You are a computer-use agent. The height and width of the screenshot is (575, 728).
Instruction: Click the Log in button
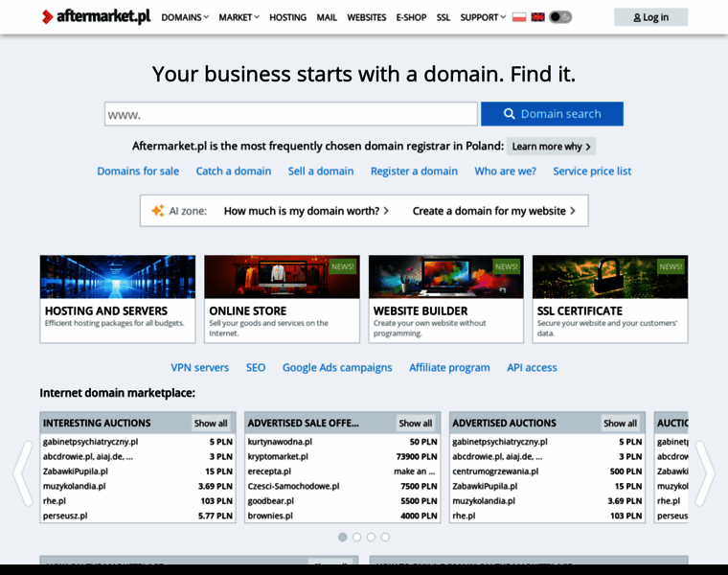pyautogui.click(x=651, y=17)
